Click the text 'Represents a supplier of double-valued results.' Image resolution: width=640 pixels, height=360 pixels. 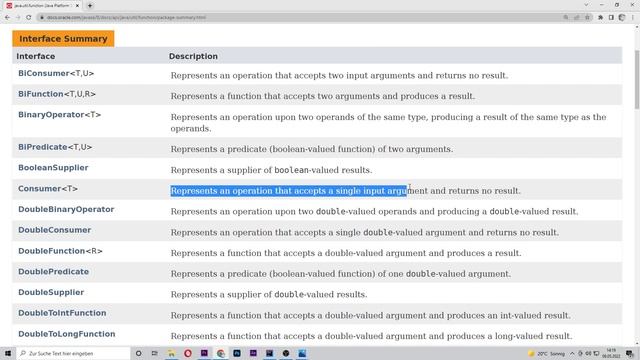point(269,295)
